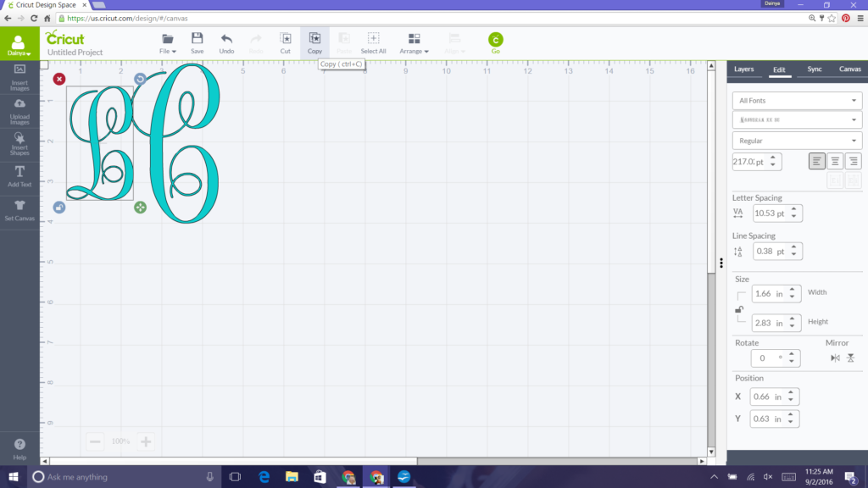Open the Pinterest browser extension
The image size is (868, 488).
(x=846, y=19)
